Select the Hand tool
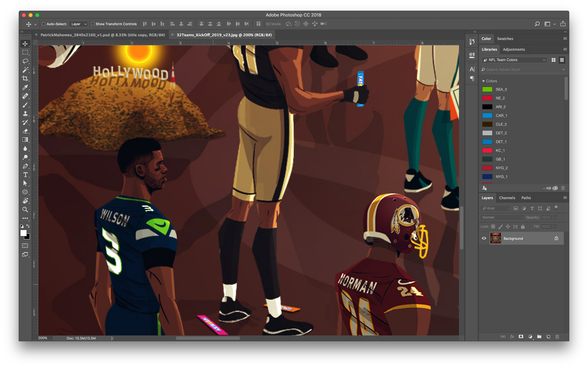The image size is (588, 368). pos(25,201)
